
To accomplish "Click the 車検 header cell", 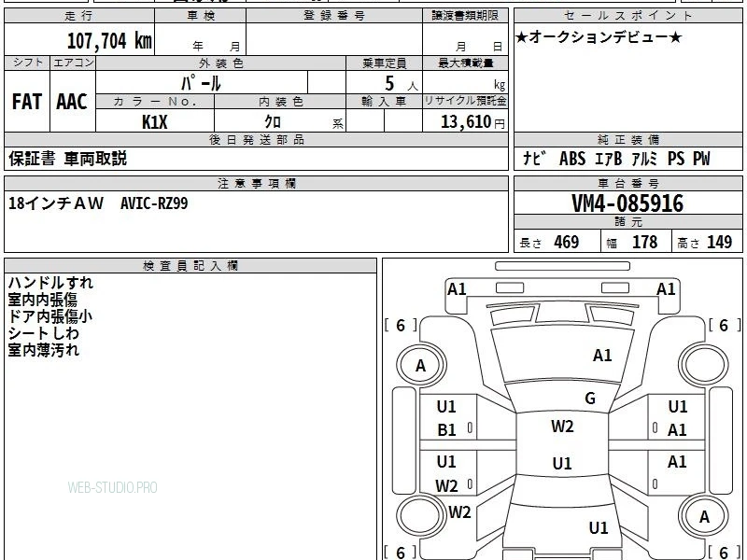I will click(200, 16).
